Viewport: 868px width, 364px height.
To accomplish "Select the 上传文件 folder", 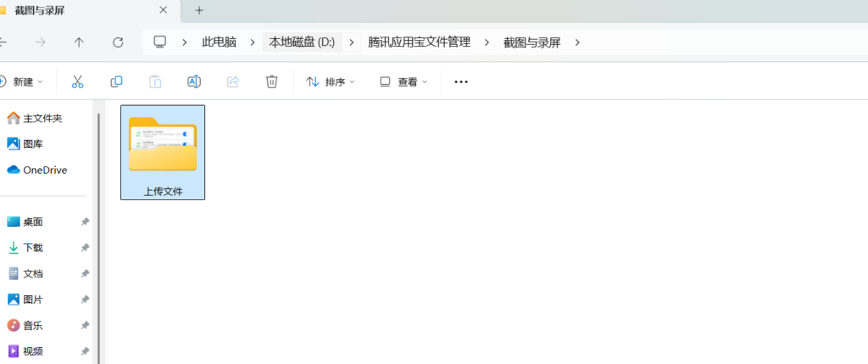I will pyautogui.click(x=163, y=153).
